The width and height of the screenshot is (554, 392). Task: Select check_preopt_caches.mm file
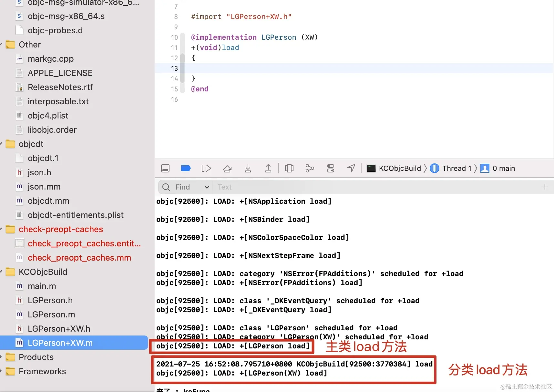pyautogui.click(x=79, y=258)
